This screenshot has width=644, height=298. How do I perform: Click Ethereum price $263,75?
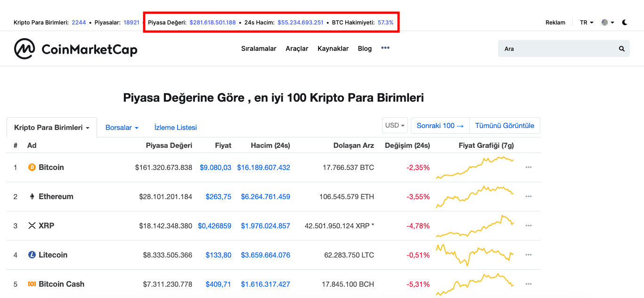click(219, 196)
